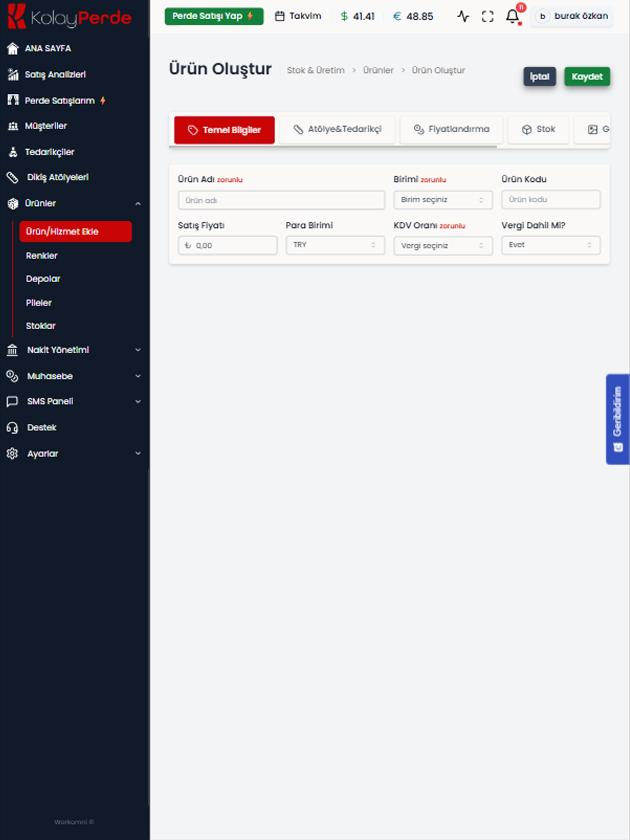
Task: Open the Birim seçiniz dropdown
Action: pyautogui.click(x=443, y=200)
